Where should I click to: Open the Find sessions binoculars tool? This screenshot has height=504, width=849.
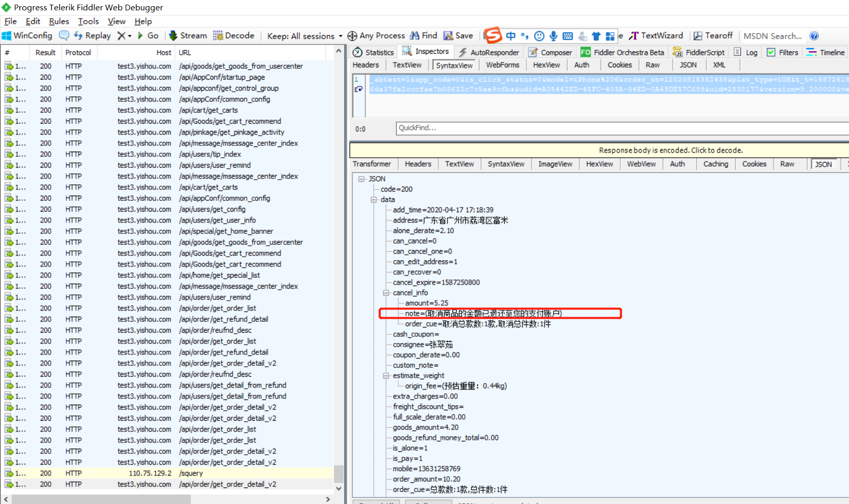coord(423,36)
